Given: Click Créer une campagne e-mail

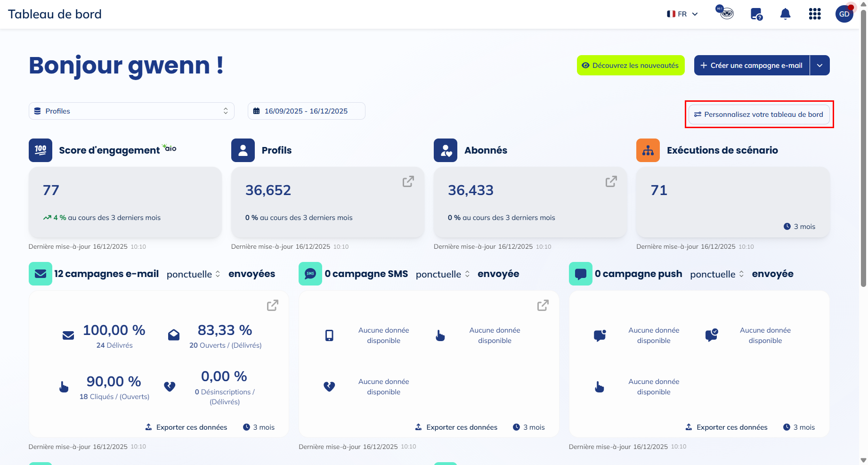Looking at the screenshot, I should 751,65.
